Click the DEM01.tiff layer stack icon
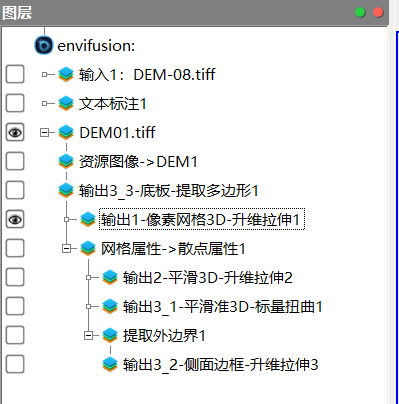 [66, 133]
